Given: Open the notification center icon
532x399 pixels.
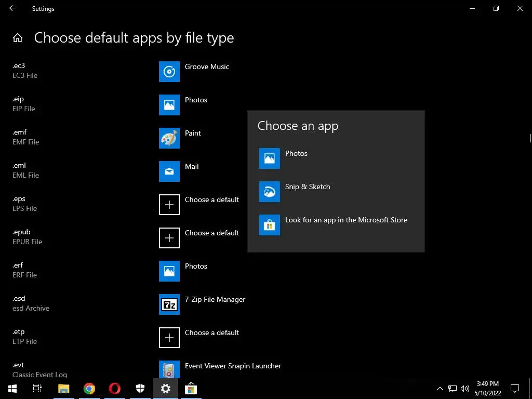Looking at the screenshot, I should [x=515, y=389].
